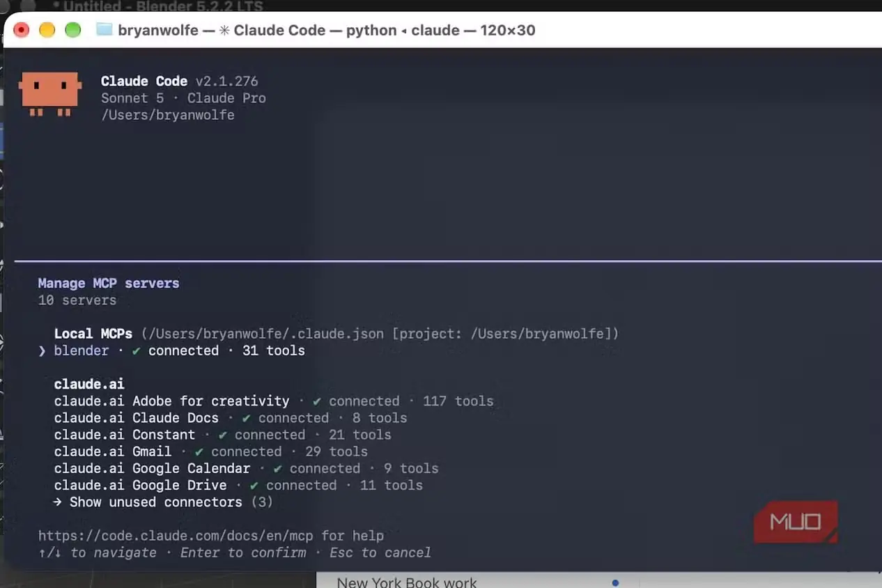Screen dimensions: 882x588
Task: Click the navigation hint line at the bottom
Action: point(235,552)
